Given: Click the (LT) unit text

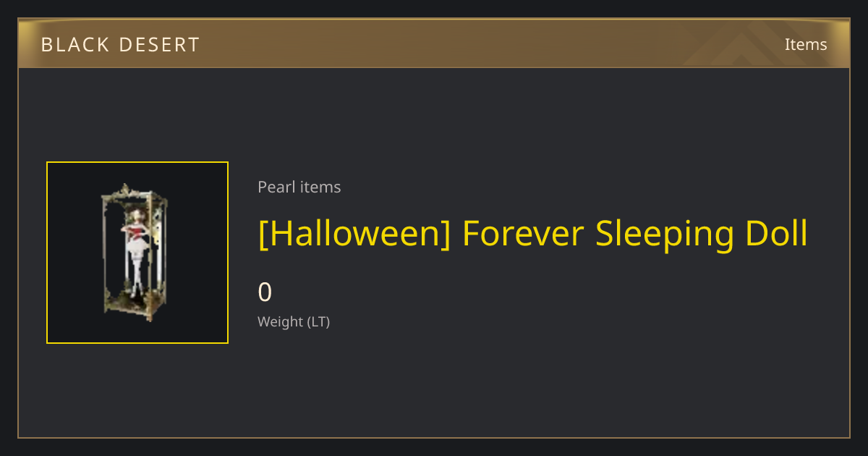Looking at the screenshot, I should point(319,321).
